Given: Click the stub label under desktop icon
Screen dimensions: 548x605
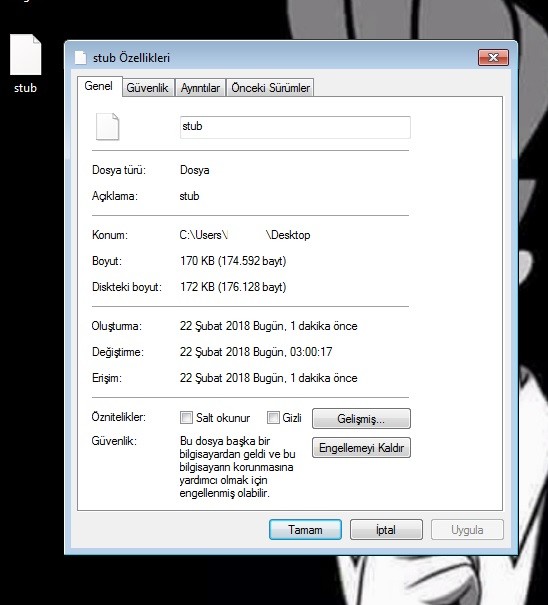Looking at the screenshot, I should click(25, 88).
